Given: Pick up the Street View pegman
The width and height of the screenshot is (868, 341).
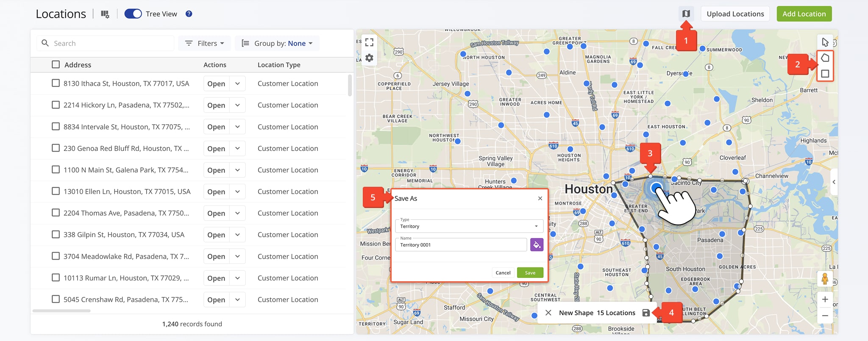Looking at the screenshot, I should (x=825, y=279).
